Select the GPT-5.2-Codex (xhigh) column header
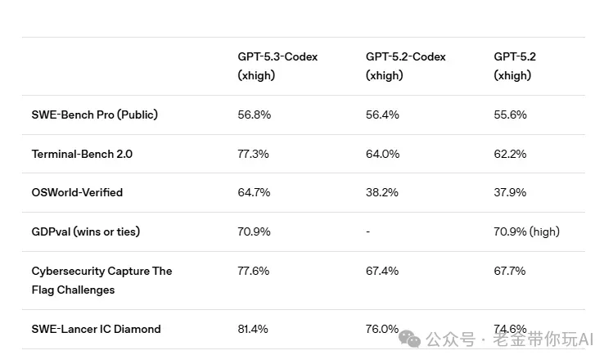This screenshot has height=364, width=613. 405,66
